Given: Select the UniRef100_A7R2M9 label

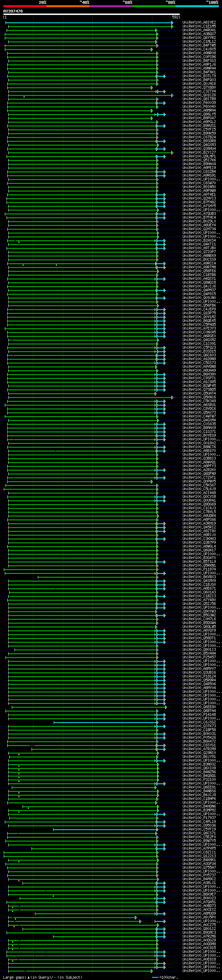Looking at the screenshot, I should pyautogui.click(x=199, y=749).
